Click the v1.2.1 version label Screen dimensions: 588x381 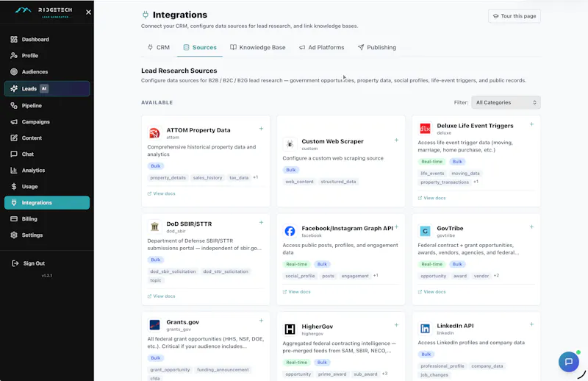point(47,276)
